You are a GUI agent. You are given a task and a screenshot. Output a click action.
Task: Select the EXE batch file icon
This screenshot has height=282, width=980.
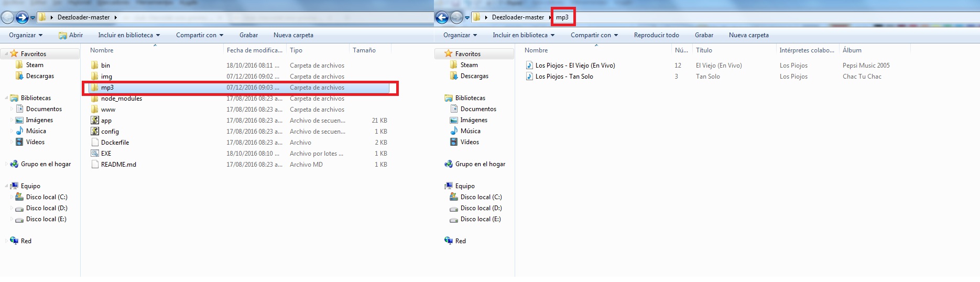[x=95, y=154]
